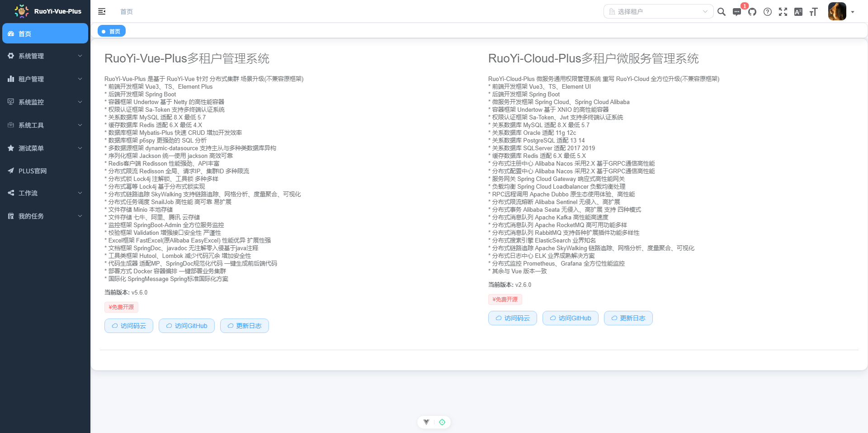Collapse the sidebar with hamburger icon
The width and height of the screenshot is (868, 433).
point(102,11)
